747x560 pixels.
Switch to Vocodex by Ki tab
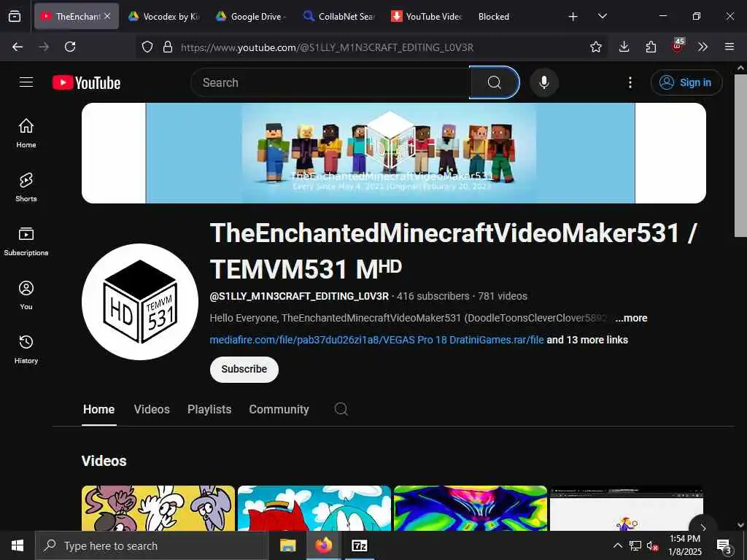pos(164,16)
